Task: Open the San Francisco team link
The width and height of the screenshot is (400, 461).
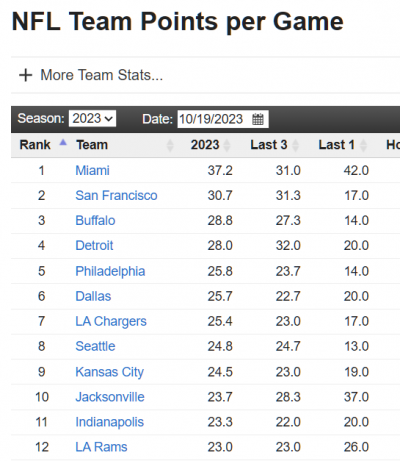Action: [116, 195]
